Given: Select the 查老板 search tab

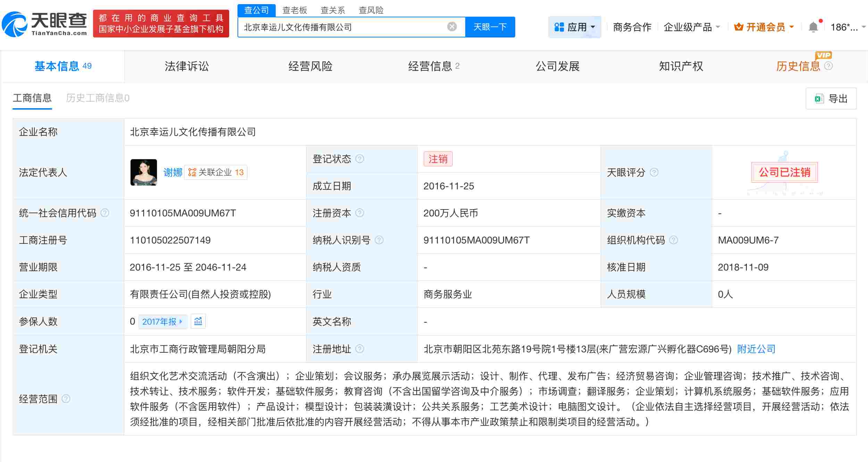Looking at the screenshot, I should coord(293,10).
